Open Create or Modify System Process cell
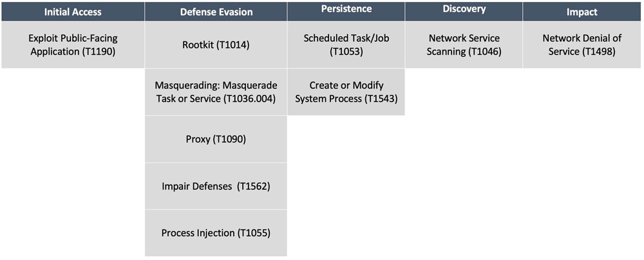644x260 pixels. (346, 92)
